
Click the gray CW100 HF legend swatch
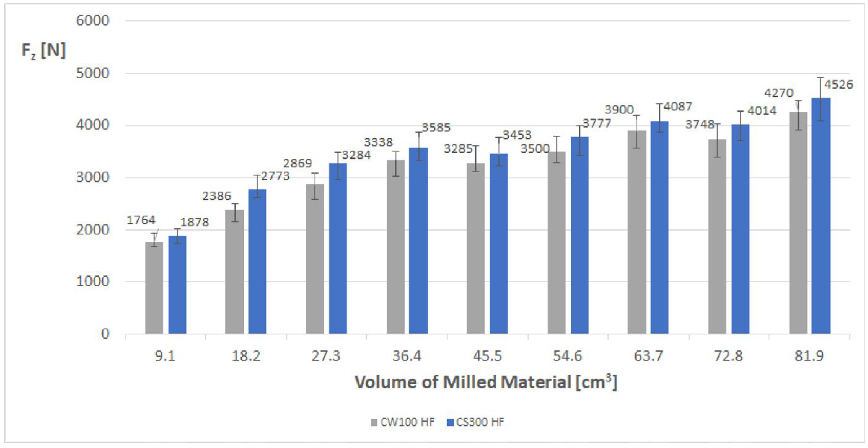374,422
